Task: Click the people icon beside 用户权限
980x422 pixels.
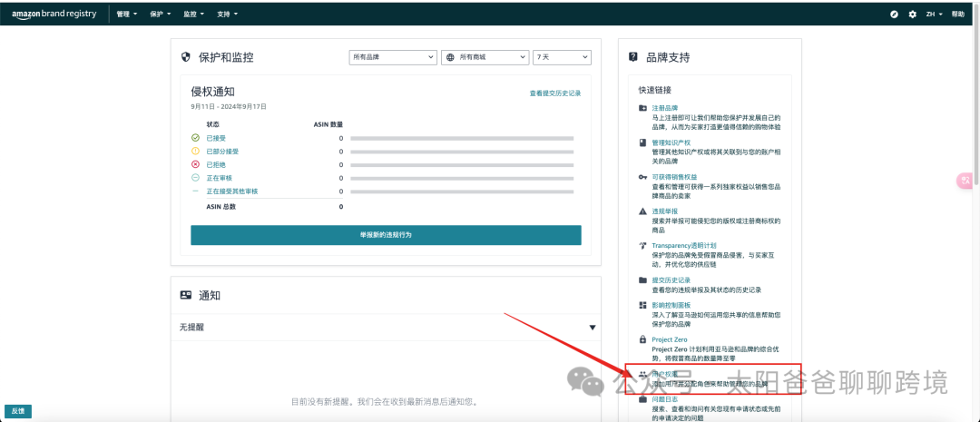Action: 642,374
